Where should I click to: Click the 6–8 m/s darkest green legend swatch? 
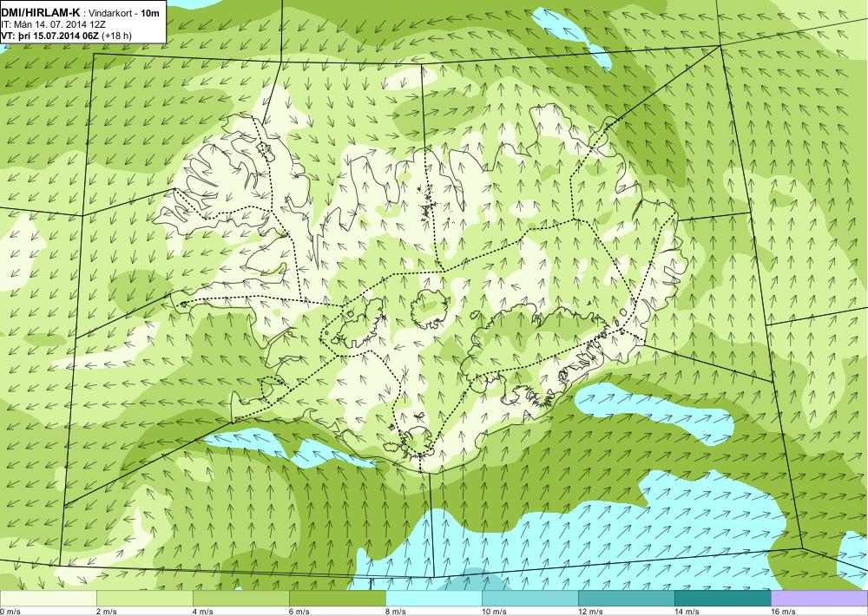(x=337, y=599)
